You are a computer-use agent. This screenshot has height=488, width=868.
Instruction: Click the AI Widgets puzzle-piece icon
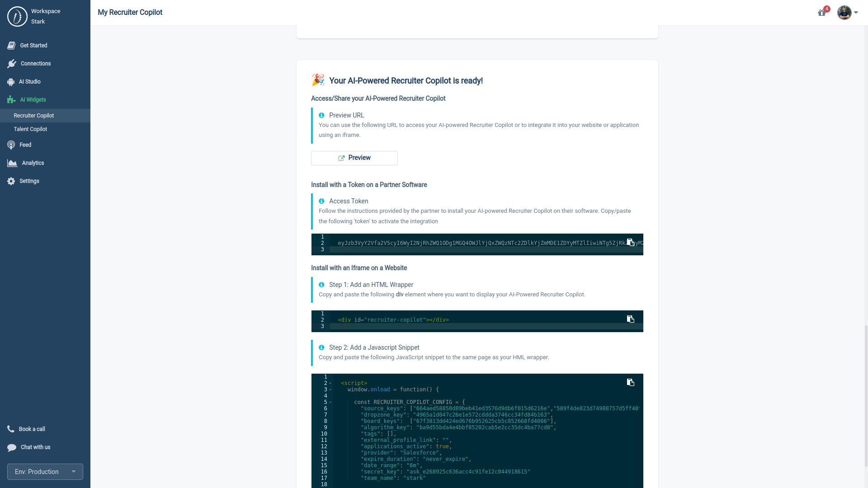11,100
